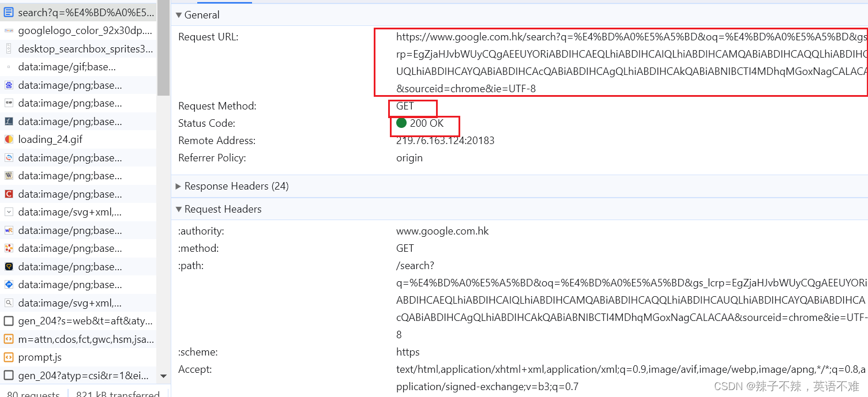Click the request list scrollbar down arrow
868x397 pixels.
click(x=163, y=376)
